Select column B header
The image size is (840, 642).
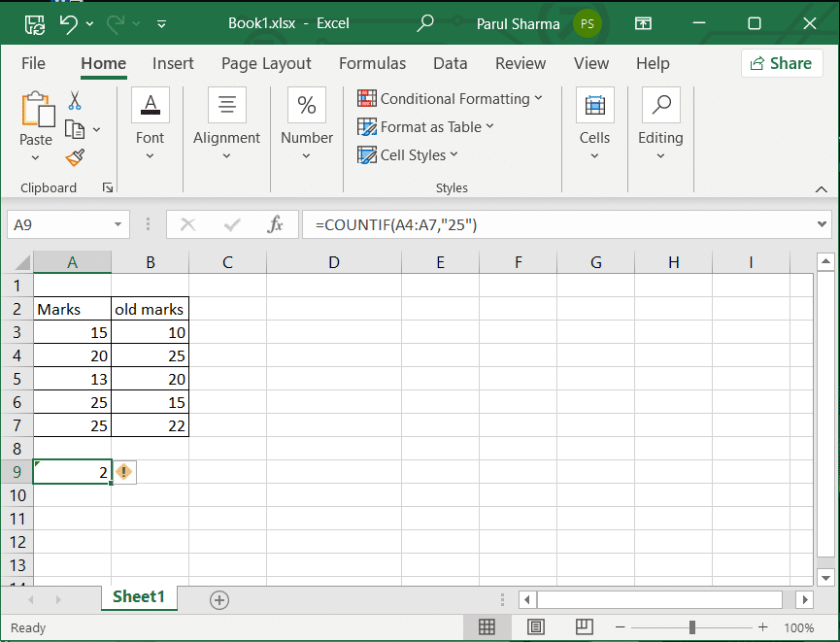coord(150,262)
